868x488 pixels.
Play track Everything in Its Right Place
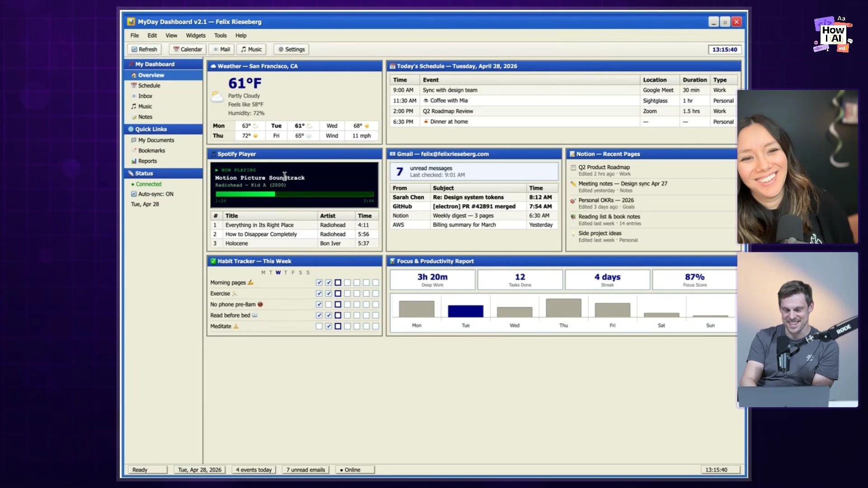pos(294,225)
